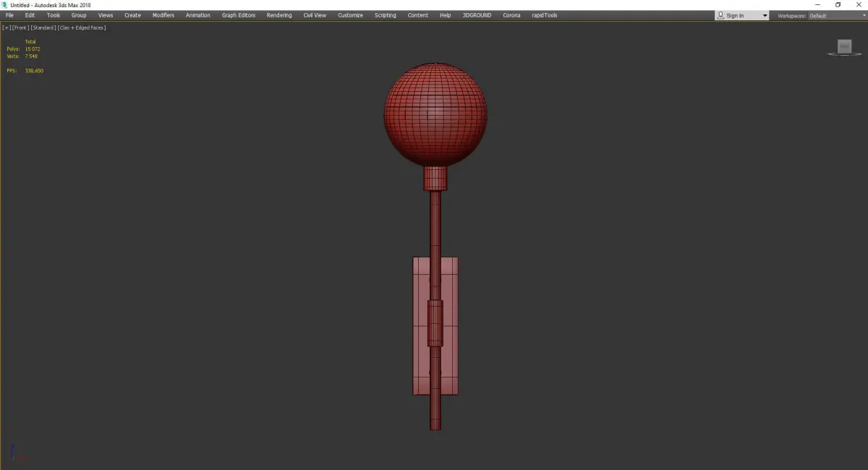Screen dimensions: 868x470
Task: Open the File menu
Action: (9, 15)
